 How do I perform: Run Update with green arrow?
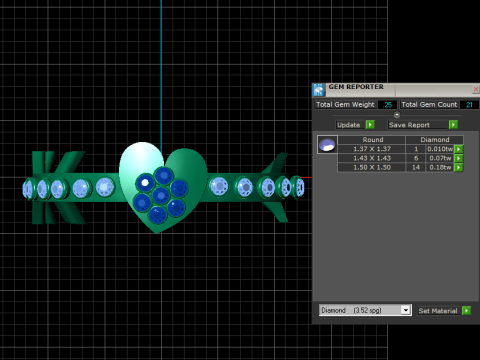pos(370,125)
